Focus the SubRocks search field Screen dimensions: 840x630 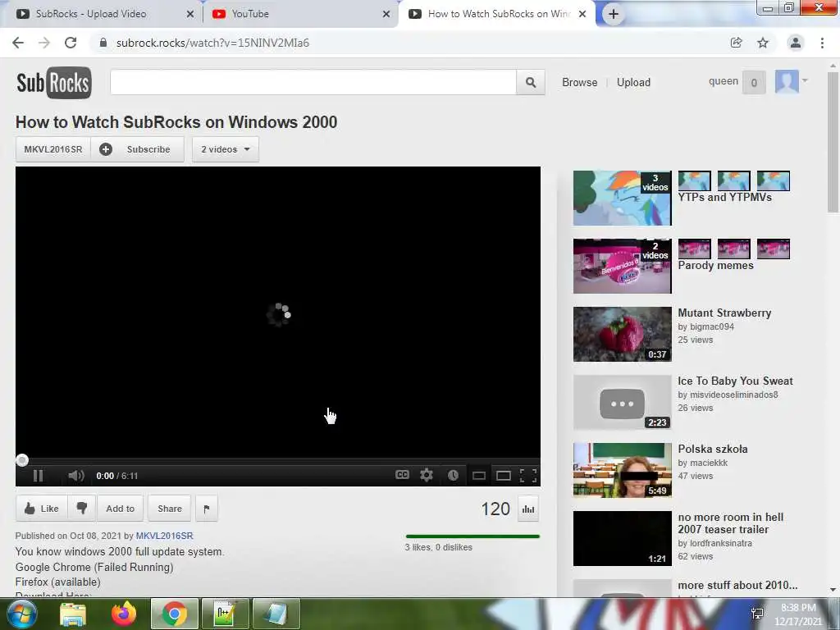tap(313, 82)
